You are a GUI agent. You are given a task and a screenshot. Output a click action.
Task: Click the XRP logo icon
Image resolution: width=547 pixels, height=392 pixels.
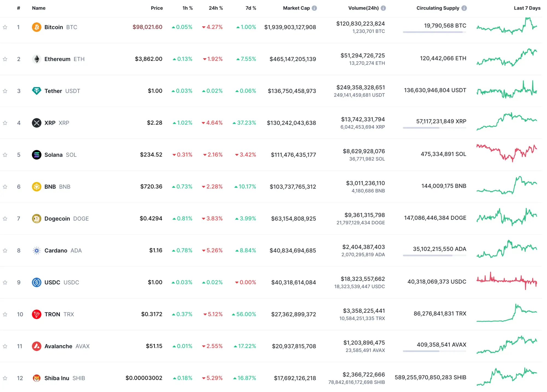[x=36, y=123]
